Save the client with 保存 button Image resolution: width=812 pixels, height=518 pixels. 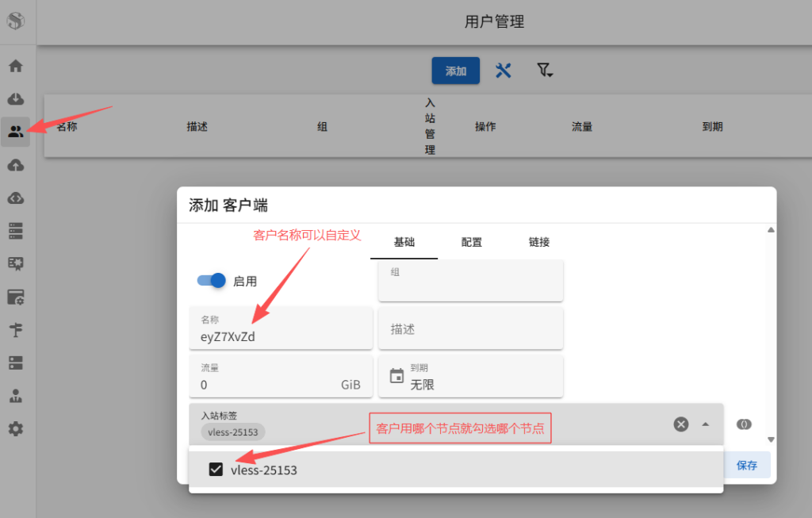click(746, 465)
